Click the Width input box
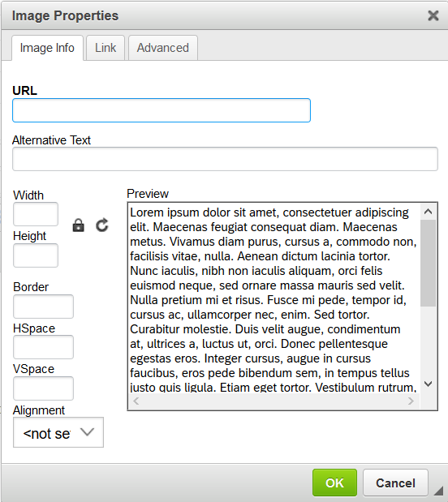Viewport: 448px width, 502px height. (36, 214)
